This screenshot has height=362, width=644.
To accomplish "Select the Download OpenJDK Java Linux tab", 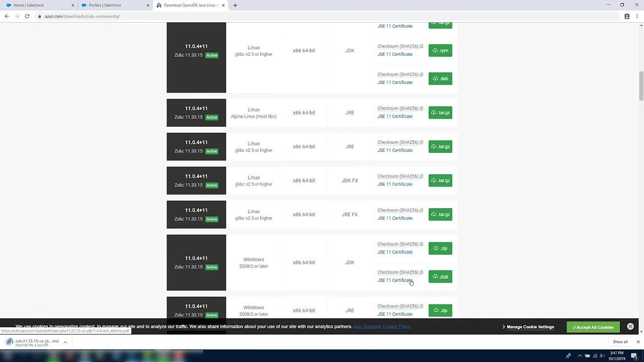I will 190,5.
